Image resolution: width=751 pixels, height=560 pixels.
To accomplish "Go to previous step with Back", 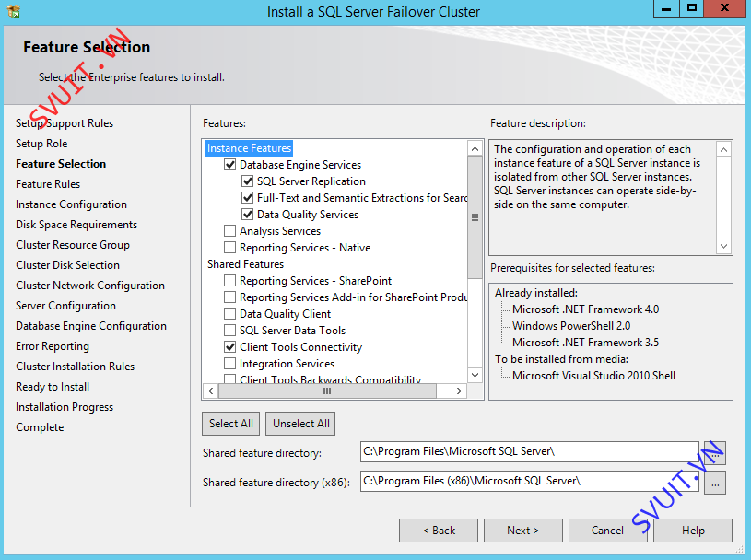I will pos(439,531).
